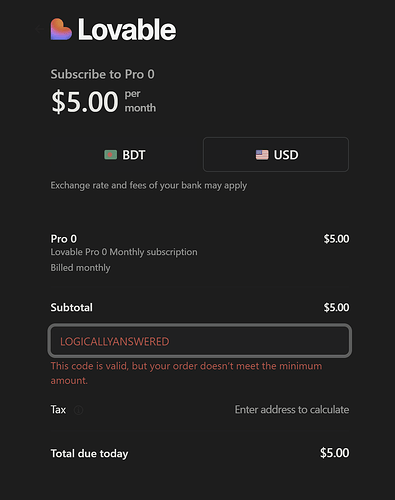Click the minimum amount error message
Viewport: 395px width, 500px height.
[x=186, y=373]
